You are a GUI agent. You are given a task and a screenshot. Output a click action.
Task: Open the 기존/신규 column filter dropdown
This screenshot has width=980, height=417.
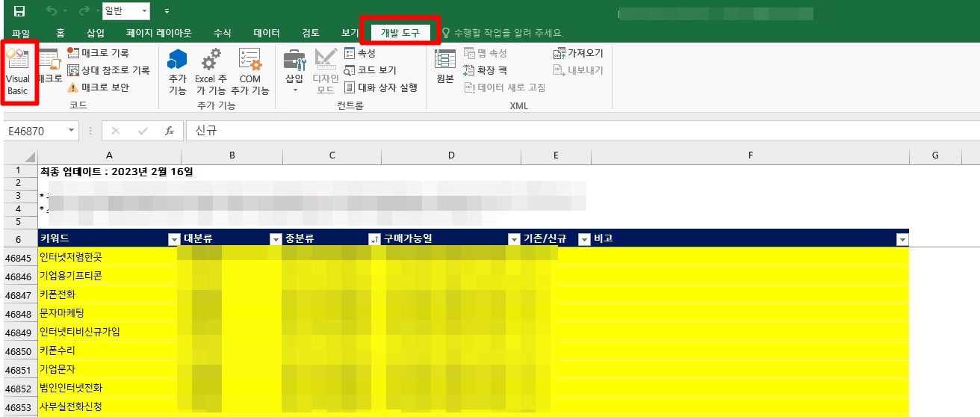click(585, 239)
